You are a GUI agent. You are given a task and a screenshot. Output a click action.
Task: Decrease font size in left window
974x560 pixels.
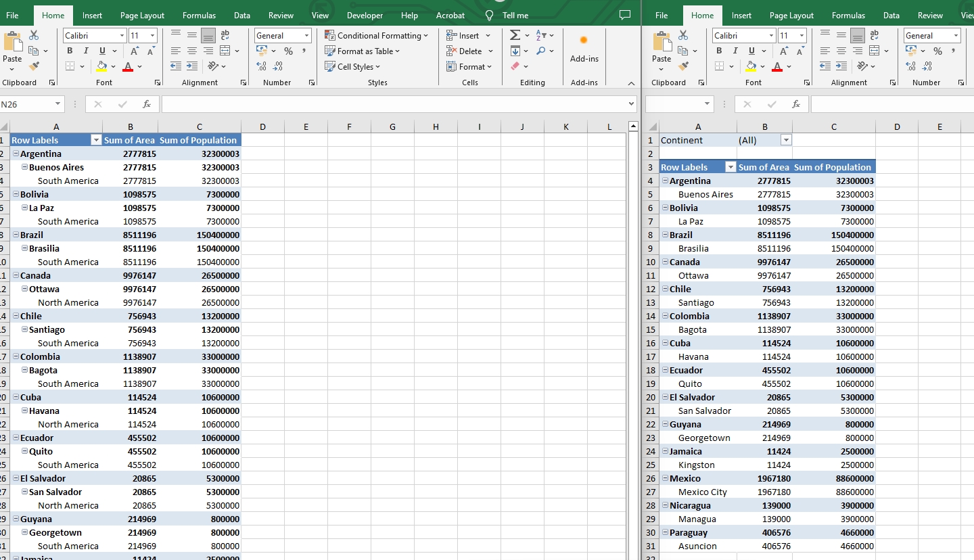click(x=150, y=51)
